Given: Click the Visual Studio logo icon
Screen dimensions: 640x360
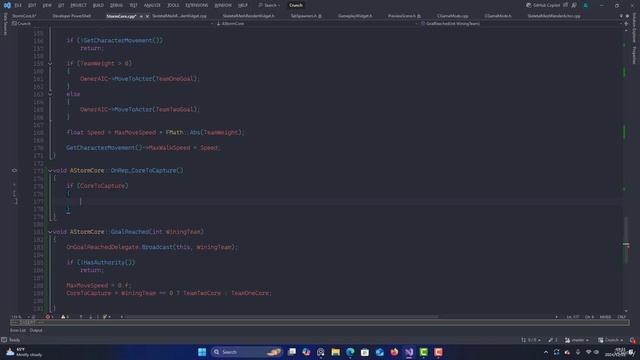Looking at the screenshot, I should coord(7,5).
